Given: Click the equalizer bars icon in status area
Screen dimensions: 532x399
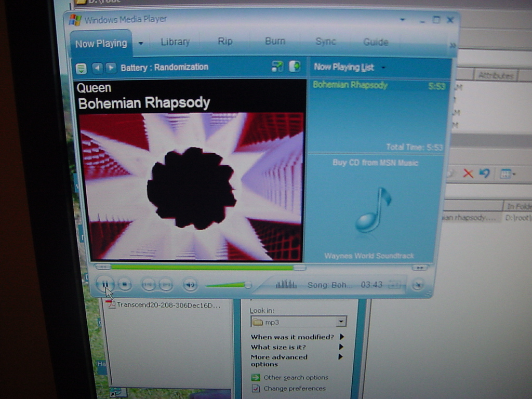Looking at the screenshot, I should (286, 284).
